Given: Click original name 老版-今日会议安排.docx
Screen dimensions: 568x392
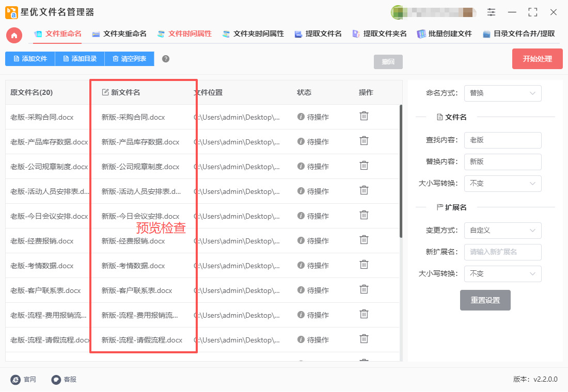Looking at the screenshot, I should (49, 217).
